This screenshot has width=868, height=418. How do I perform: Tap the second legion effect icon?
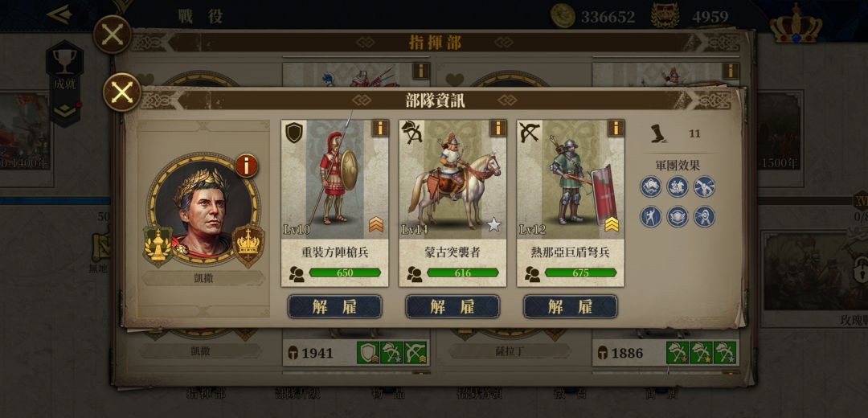click(678, 186)
